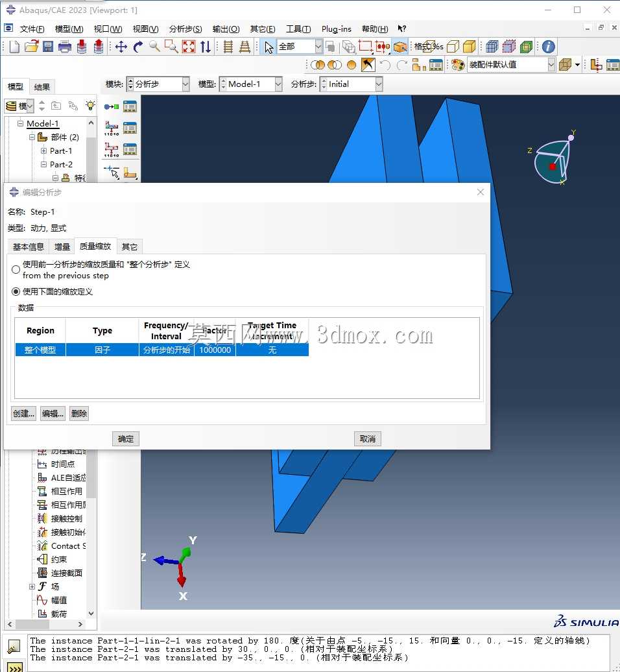The width and height of the screenshot is (620, 672).
Task: Enable shaded render style cube
Action: (x=470, y=47)
